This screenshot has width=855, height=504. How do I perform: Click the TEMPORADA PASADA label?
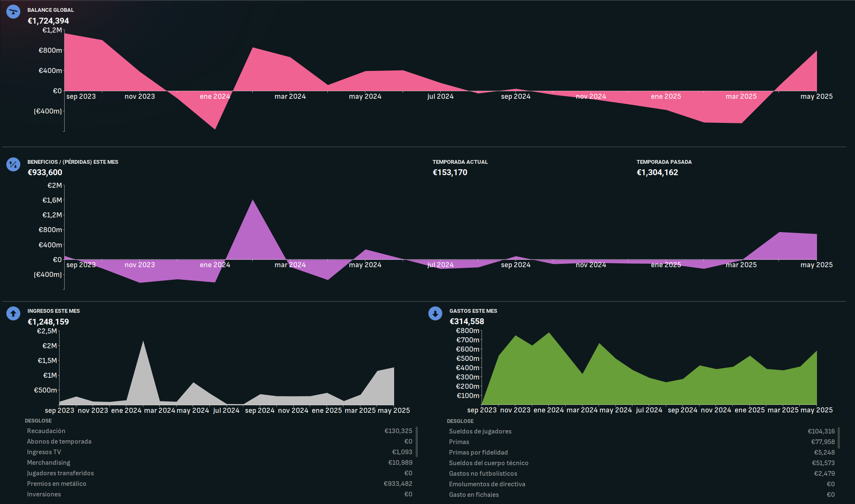(x=664, y=162)
